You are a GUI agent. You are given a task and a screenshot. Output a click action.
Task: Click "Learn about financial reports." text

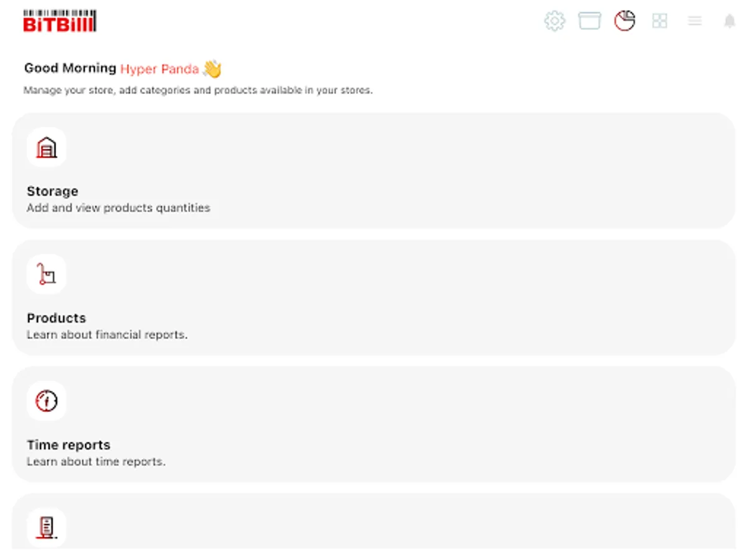click(107, 335)
